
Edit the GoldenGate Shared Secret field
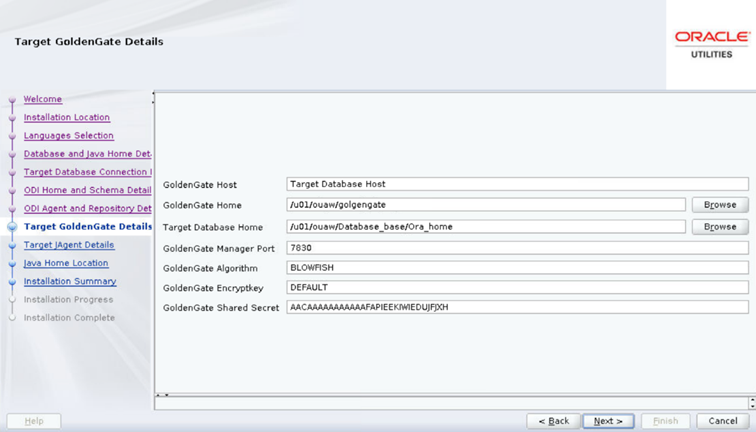pyautogui.click(x=517, y=307)
